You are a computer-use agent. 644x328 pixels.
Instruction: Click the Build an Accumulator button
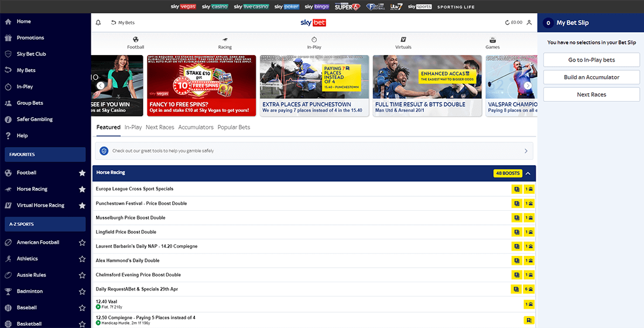coord(591,77)
